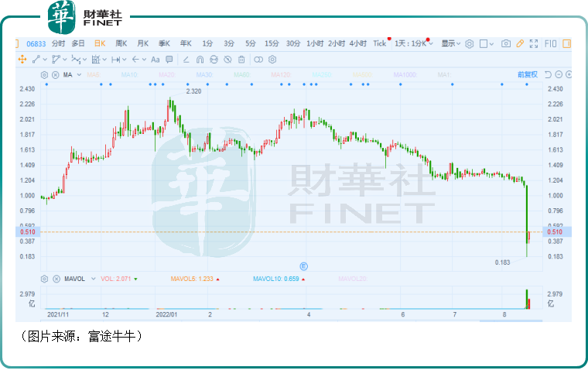The height and width of the screenshot is (384, 588).
Task: Select the text annotation Aa tool
Action: (156, 59)
